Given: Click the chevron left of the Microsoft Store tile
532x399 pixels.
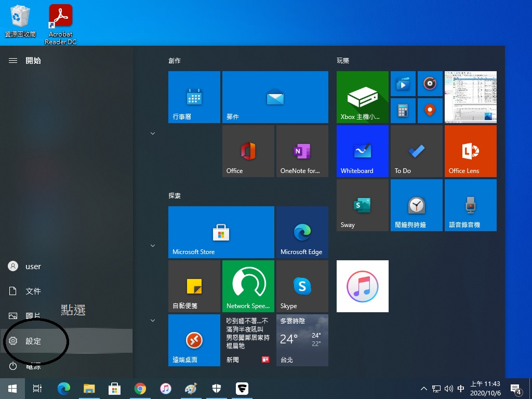Looking at the screenshot, I should 153,246.
